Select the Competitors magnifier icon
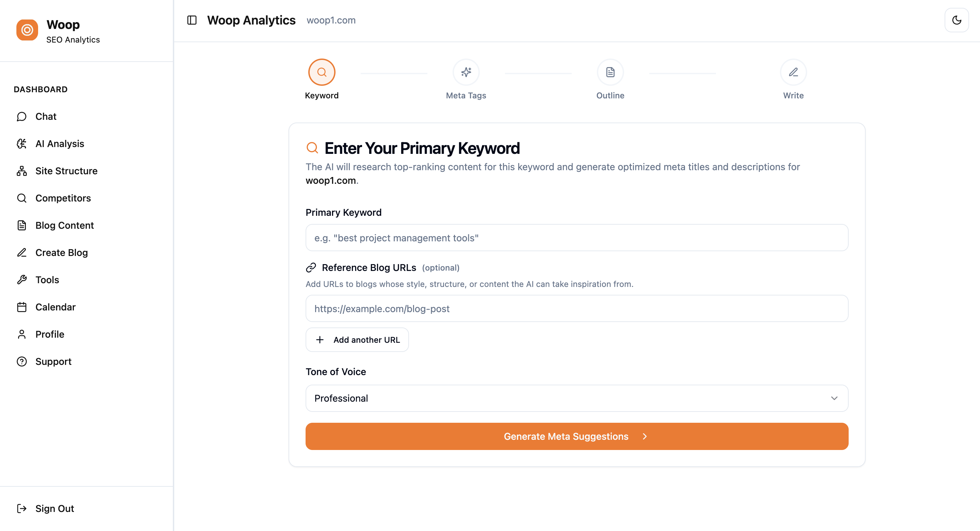 [x=22, y=198]
